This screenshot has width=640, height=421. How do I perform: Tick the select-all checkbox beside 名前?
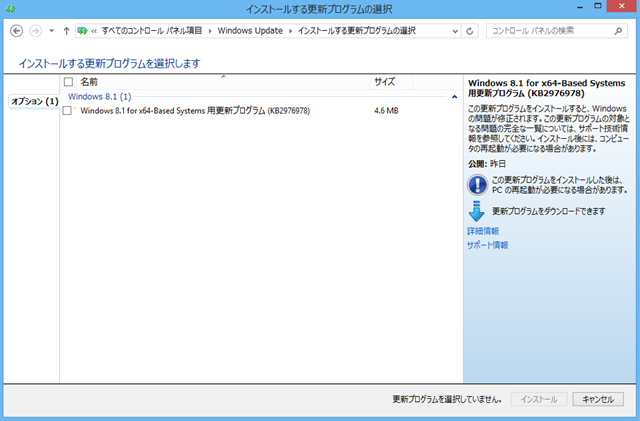click(68, 82)
